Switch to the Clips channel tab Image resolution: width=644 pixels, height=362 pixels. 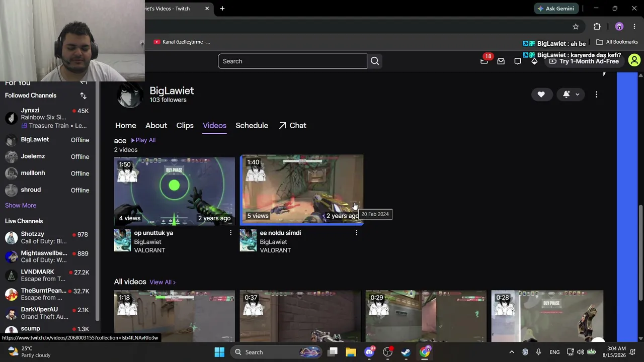(185, 125)
